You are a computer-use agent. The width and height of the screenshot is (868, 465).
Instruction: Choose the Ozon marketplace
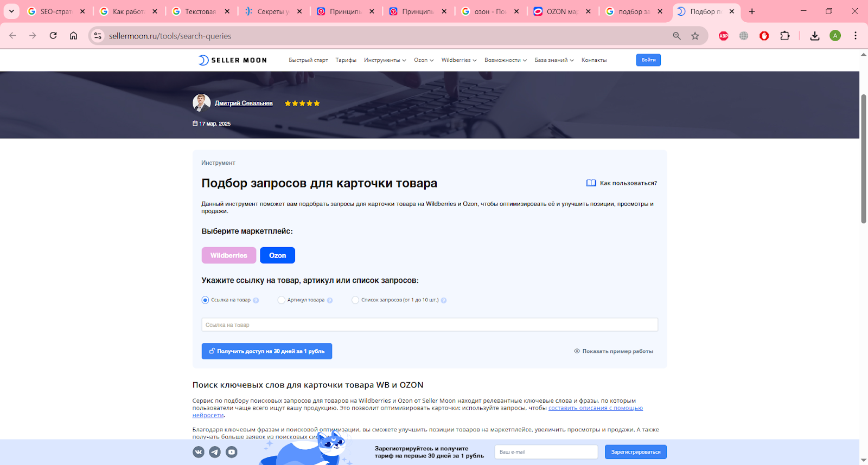click(x=277, y=255)
